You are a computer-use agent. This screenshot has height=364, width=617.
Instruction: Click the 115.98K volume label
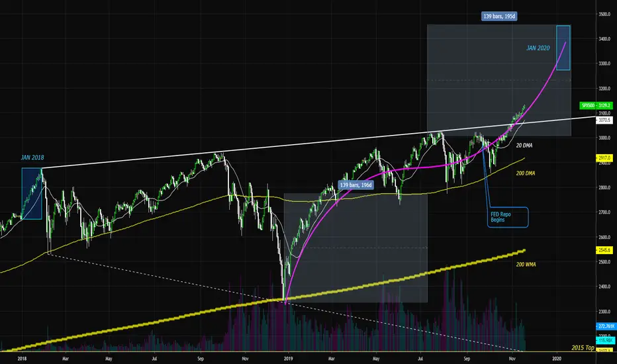(x=606, y=340)
